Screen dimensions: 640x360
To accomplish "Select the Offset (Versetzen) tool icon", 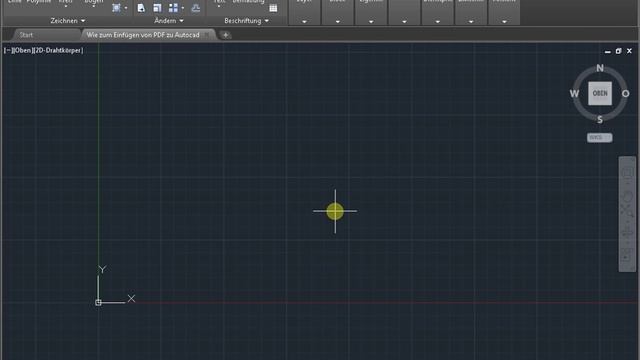I will [196, 8].
